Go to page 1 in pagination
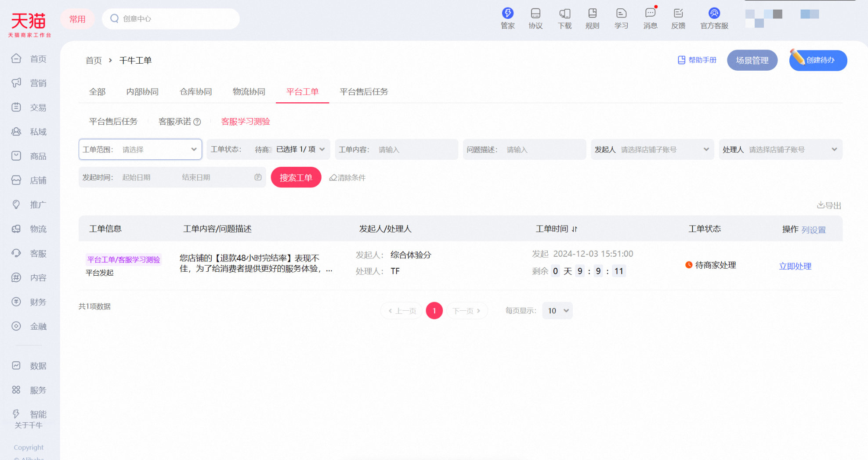This screenshot has width=868, height=460. point(434,311)
